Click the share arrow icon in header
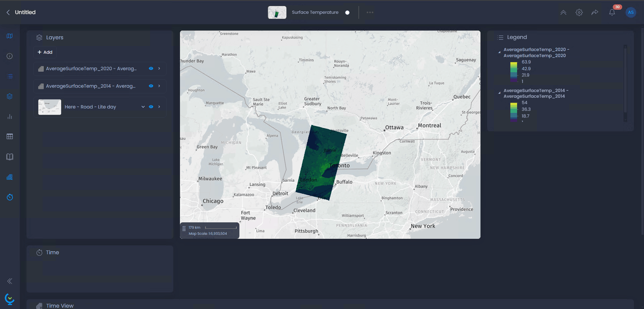Screen dimensions: 644x309 595,12
